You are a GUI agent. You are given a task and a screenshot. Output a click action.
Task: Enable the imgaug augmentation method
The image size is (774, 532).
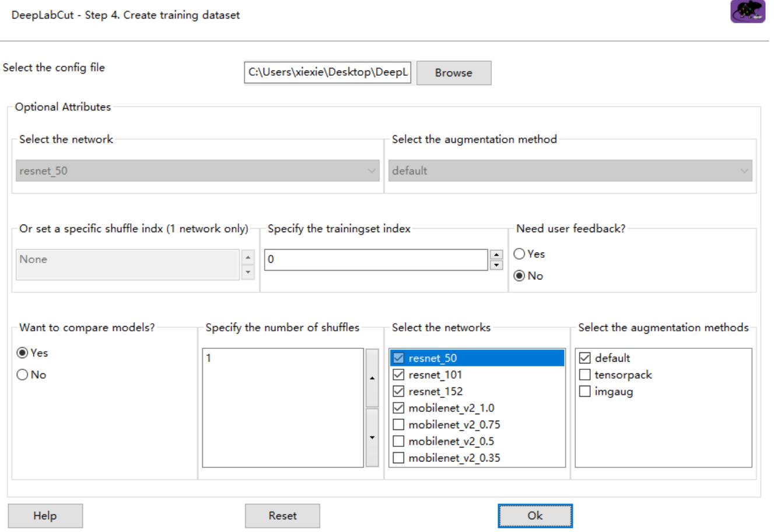(x=584, y=391)
